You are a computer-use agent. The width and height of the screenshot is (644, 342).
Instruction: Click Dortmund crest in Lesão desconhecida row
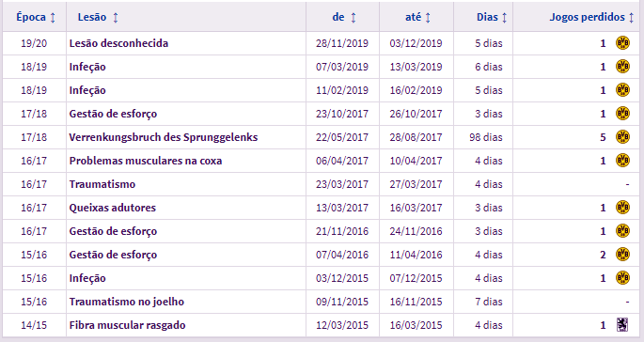tap(622, 43)
